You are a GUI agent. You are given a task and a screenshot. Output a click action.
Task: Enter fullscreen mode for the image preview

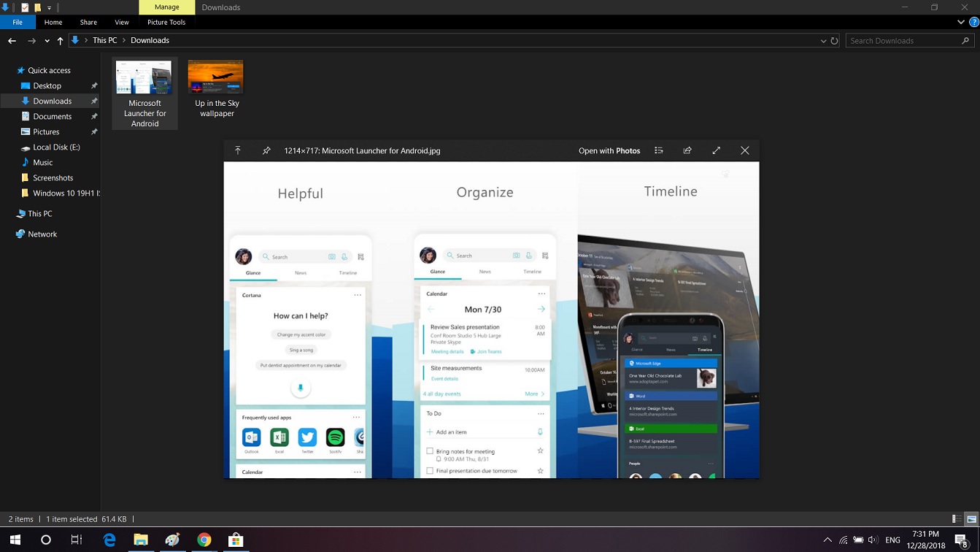[716, 150]
